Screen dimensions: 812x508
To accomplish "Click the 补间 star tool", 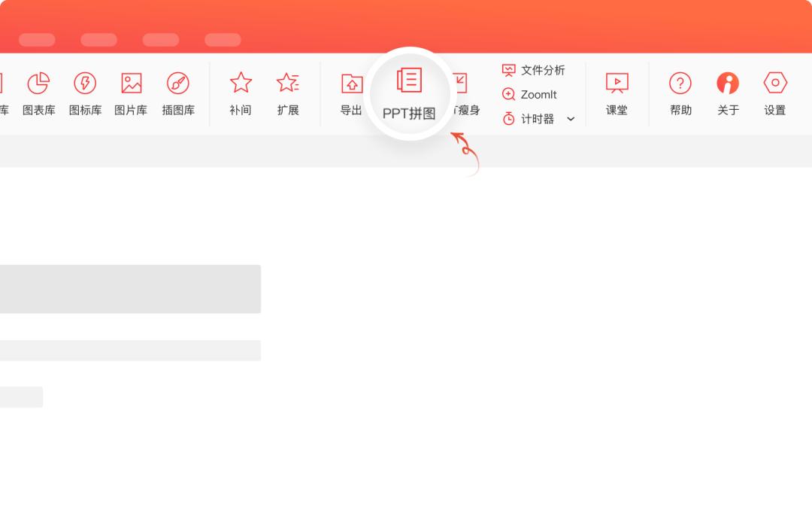I will pos(241,94).
